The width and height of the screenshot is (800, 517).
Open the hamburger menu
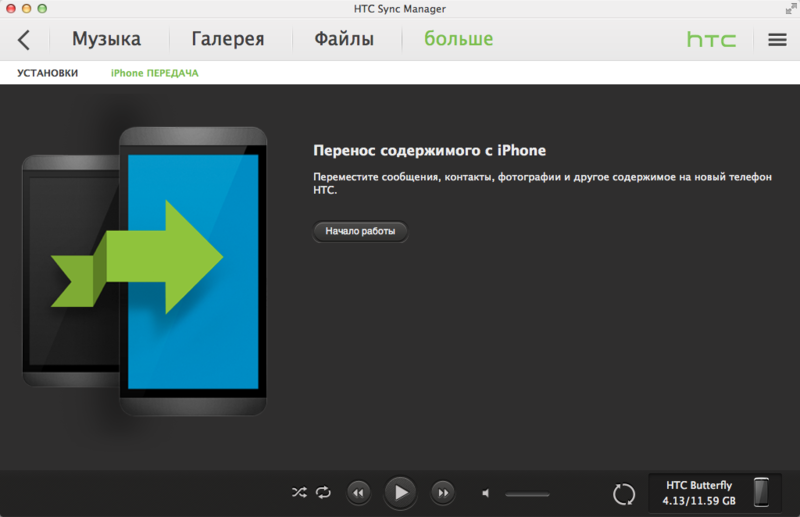(777, 39)
